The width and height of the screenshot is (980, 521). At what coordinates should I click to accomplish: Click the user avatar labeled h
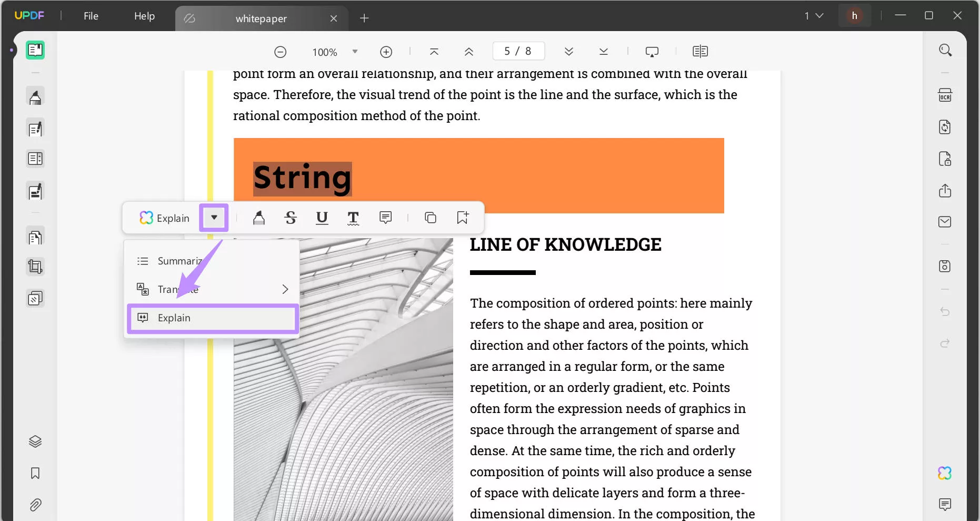[854, 16]
